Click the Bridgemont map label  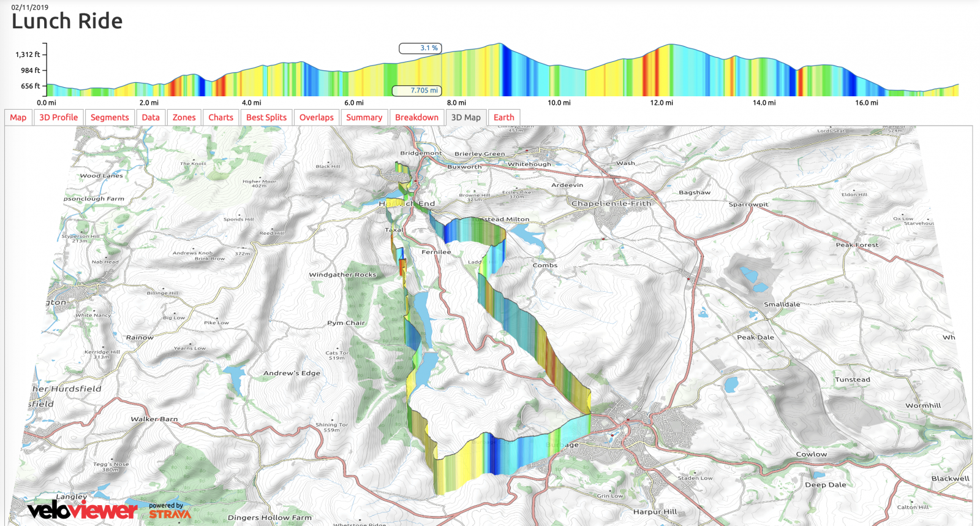point(421,153)
